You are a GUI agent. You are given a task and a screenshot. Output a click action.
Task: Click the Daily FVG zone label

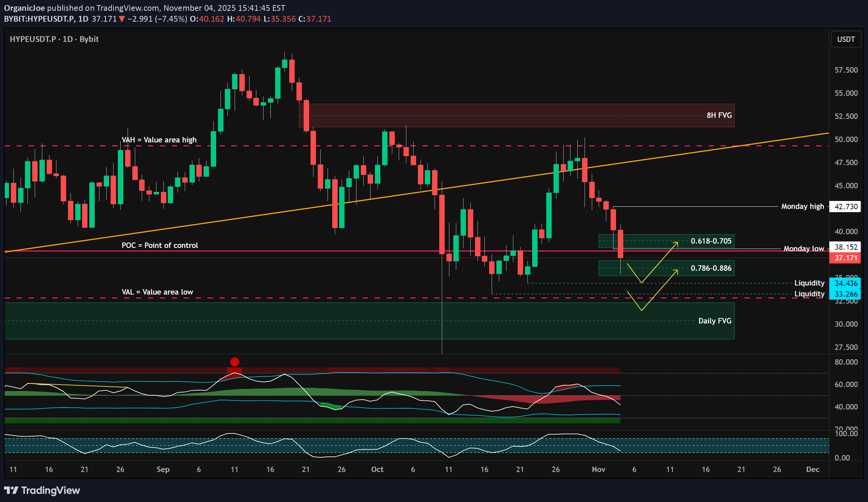[714, 321]
